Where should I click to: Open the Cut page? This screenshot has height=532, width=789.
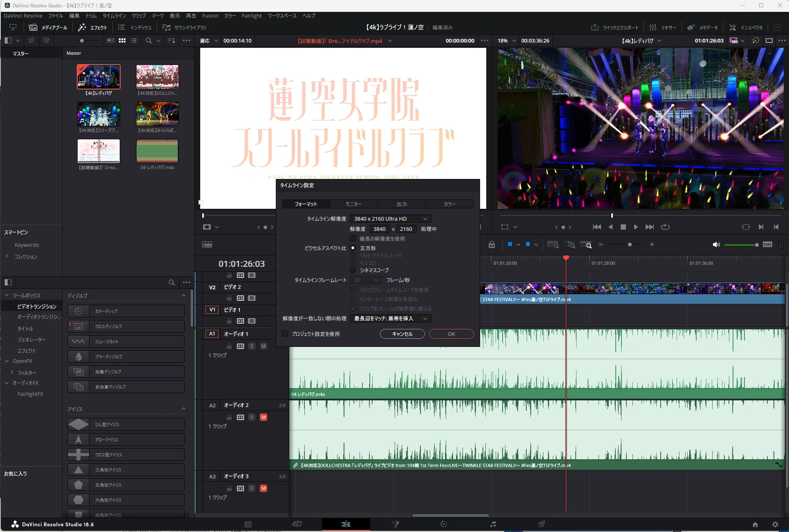click(297, 524)
